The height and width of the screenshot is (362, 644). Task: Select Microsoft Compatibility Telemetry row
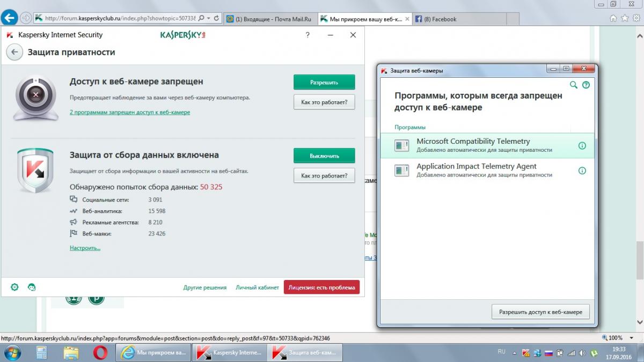[x=487, y=145]
